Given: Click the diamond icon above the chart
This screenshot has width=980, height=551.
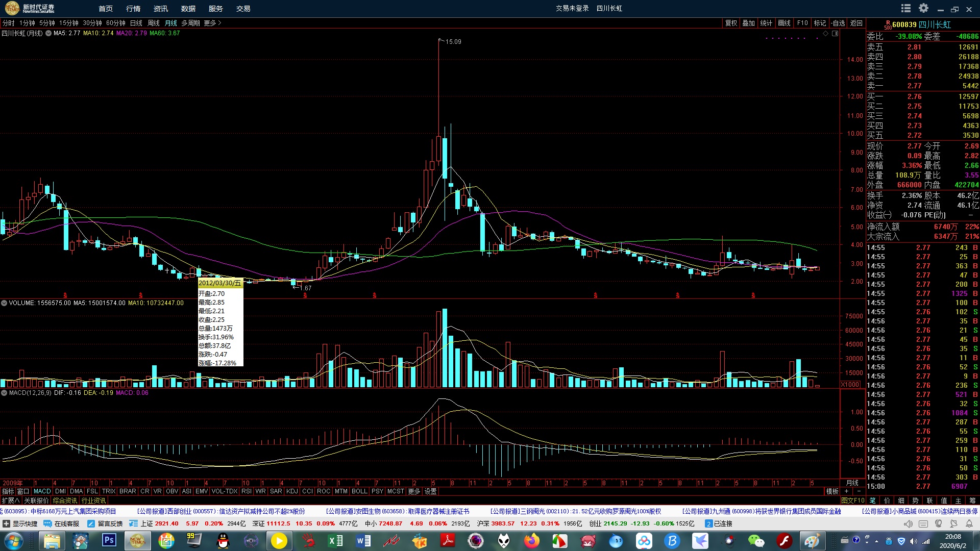Looking at the screenshot, I should pyautogui.click(x=825, y=33).
